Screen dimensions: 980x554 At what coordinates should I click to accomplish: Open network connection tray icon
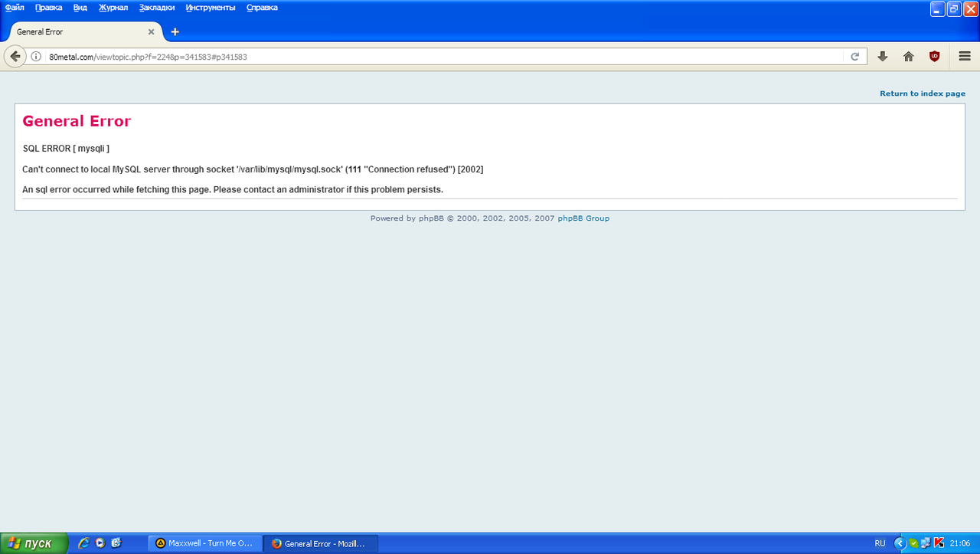926,543
